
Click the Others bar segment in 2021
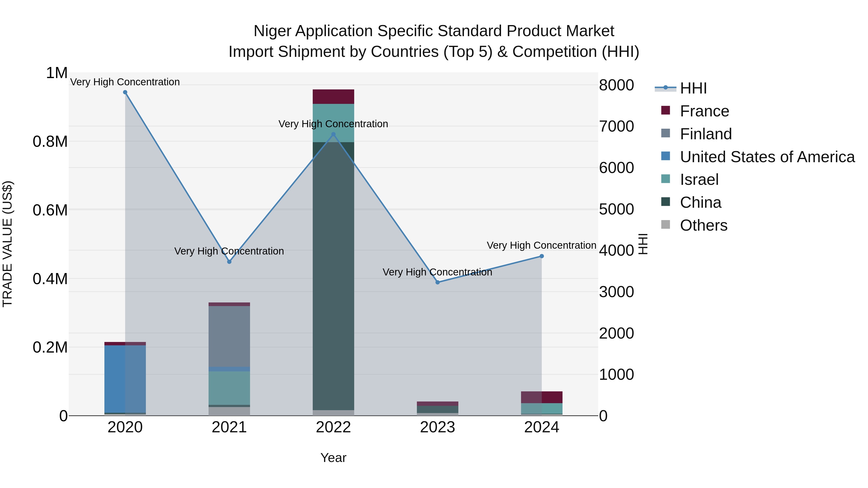click(x=229, y=411)
